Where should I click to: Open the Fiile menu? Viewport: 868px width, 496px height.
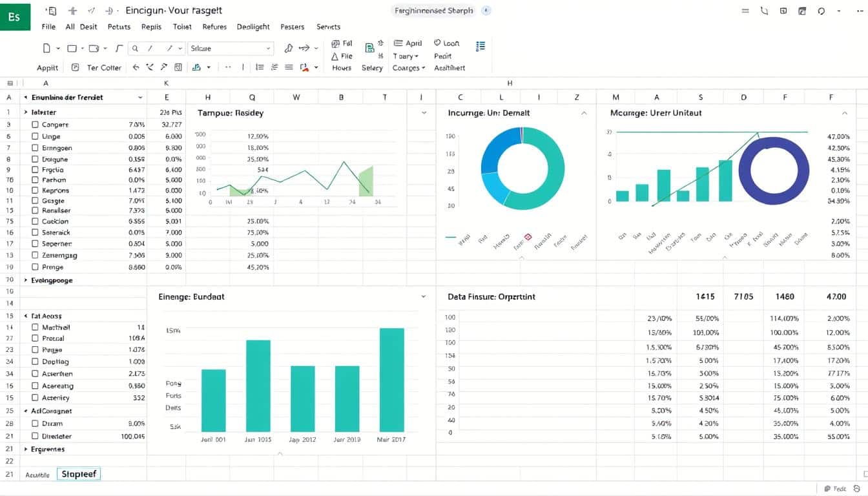pos(48,26)
